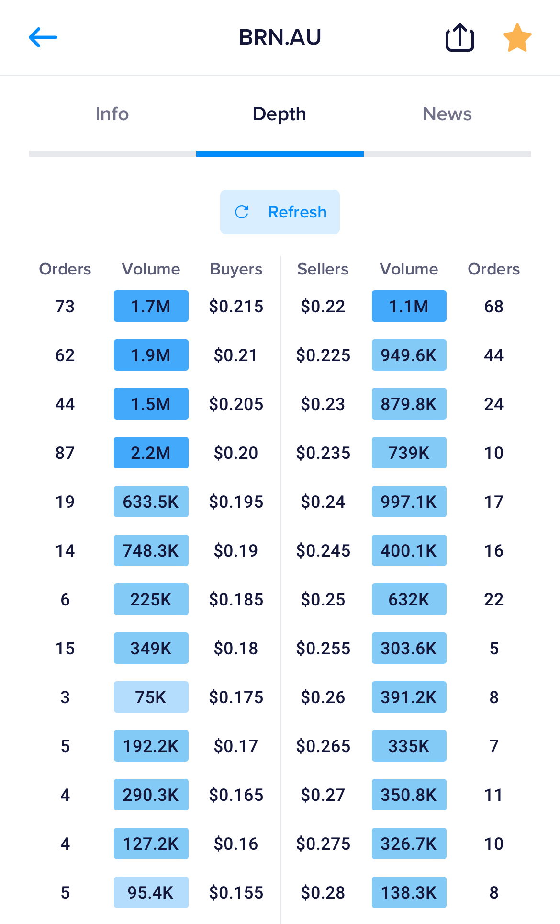Click the circular refresh arrow icon
This screenshot has width=560, height=924.
[x=242, y=212]
